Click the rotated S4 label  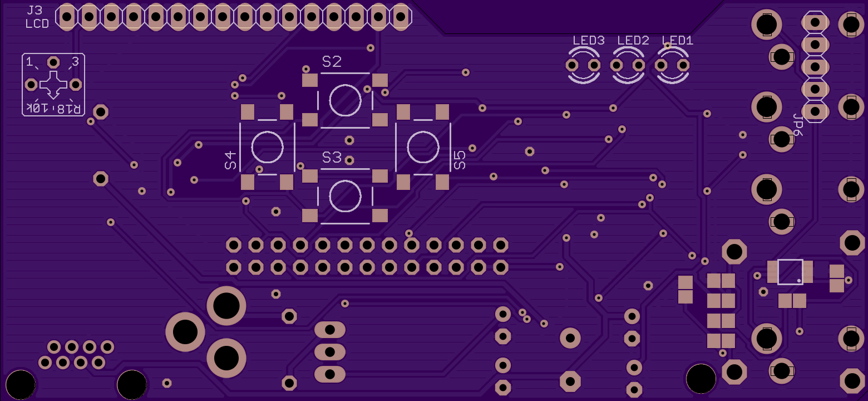(230, 161)
